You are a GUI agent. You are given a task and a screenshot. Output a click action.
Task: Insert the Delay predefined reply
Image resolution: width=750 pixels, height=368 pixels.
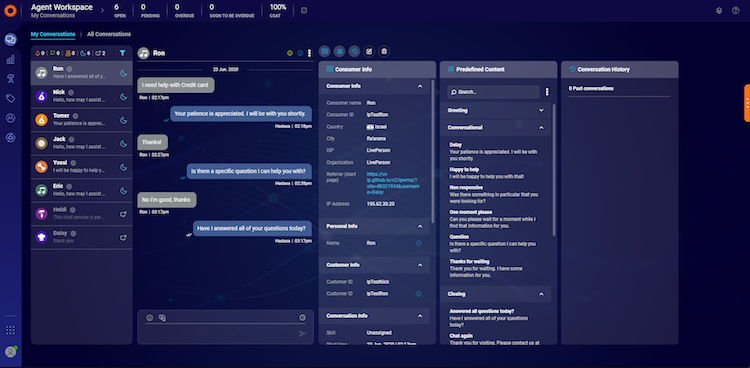[494, 151]
